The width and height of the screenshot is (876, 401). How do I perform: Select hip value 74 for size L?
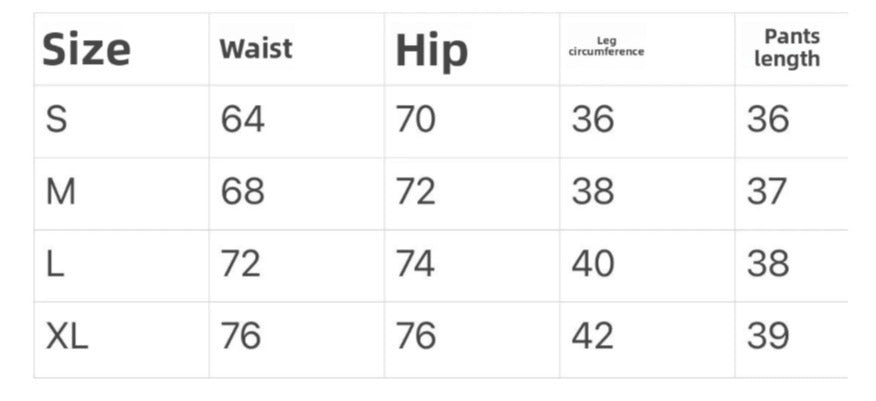(416, 264)
